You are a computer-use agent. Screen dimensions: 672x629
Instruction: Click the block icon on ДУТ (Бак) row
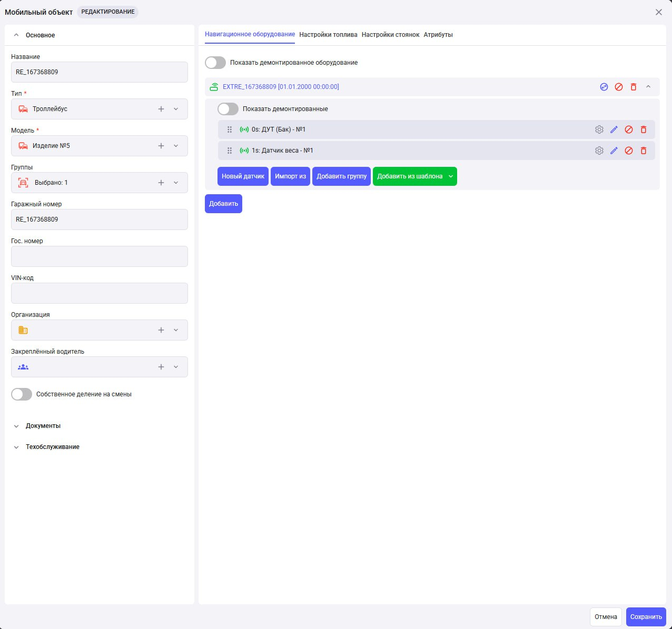pyautogui.click(x=629, y=129)
